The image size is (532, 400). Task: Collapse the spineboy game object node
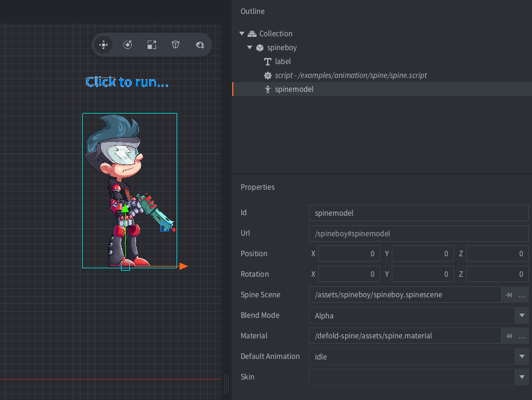[250, 48]
